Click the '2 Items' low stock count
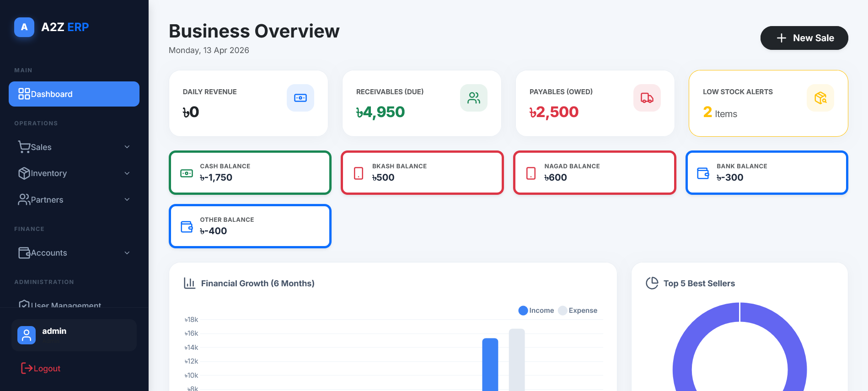Screen dimensions: 868x391 pyautogui.click(x=720, y=112)
